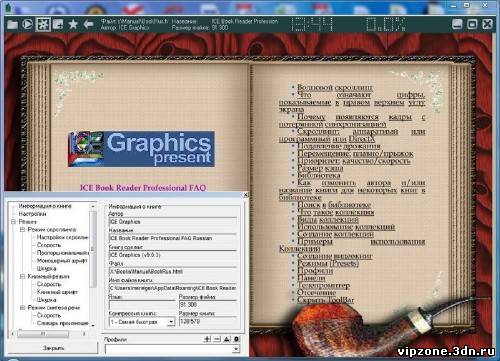This screenshot has width=500, height=361.
Task: Expand the Режим синтеза речи tree node
Action: tap(23, 308)
